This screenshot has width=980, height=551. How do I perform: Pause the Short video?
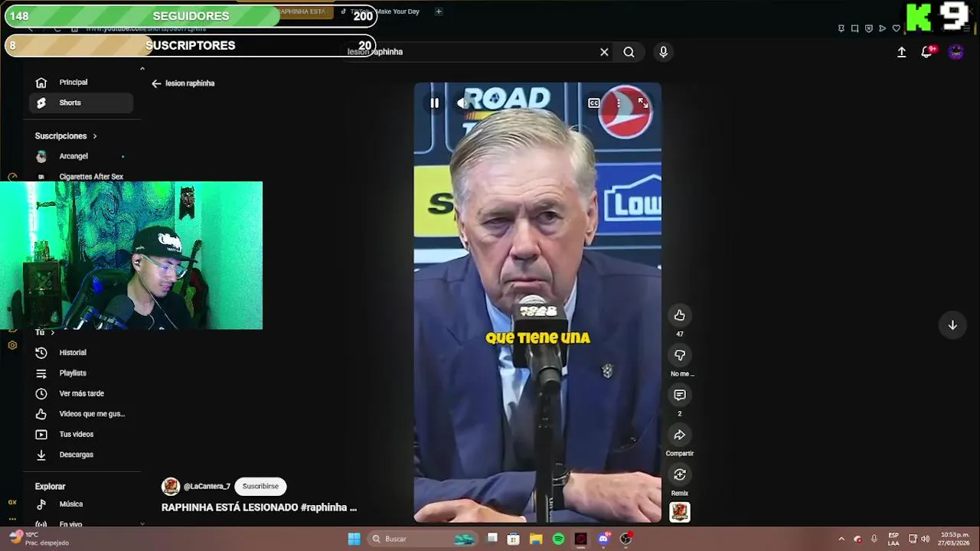pyautogui.click(x=434, y=103)
